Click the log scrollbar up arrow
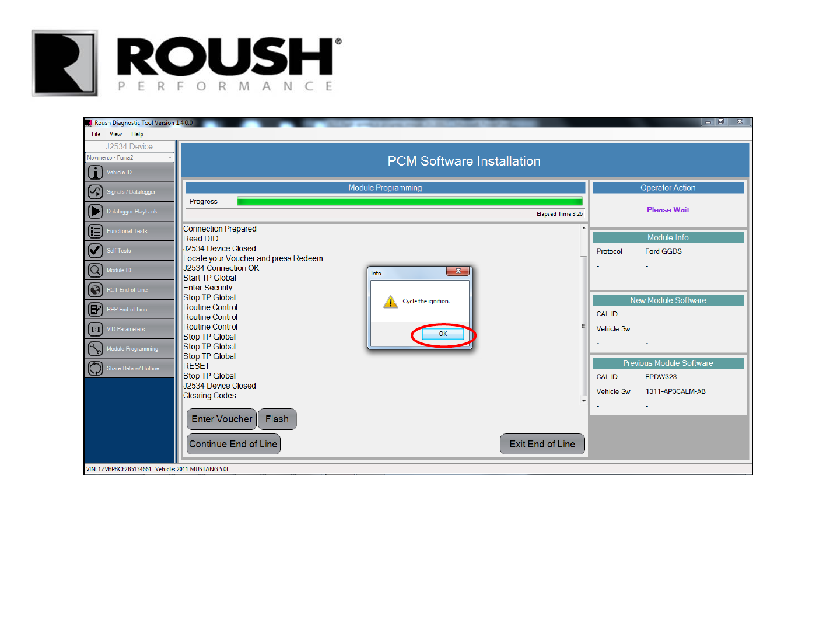The height and width of the screenshot is (630, 840). point(583,228)
